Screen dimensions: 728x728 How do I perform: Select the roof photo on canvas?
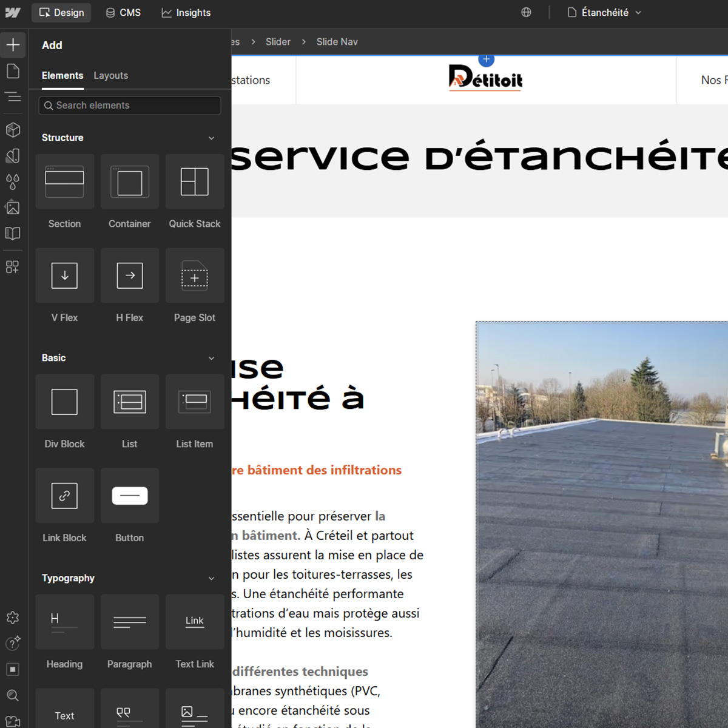click(602, 525)
